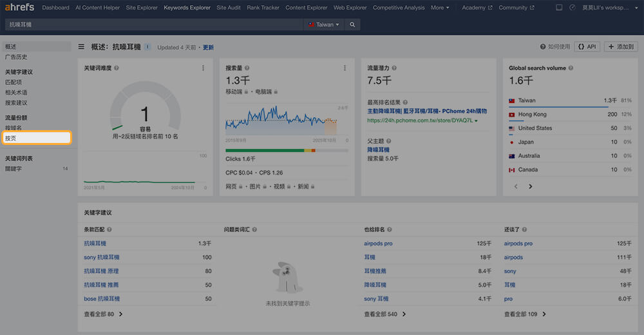The height and width of the screenshot is (335, 644).
Task: Click the 更新 update link
Action: coord(208,47)
